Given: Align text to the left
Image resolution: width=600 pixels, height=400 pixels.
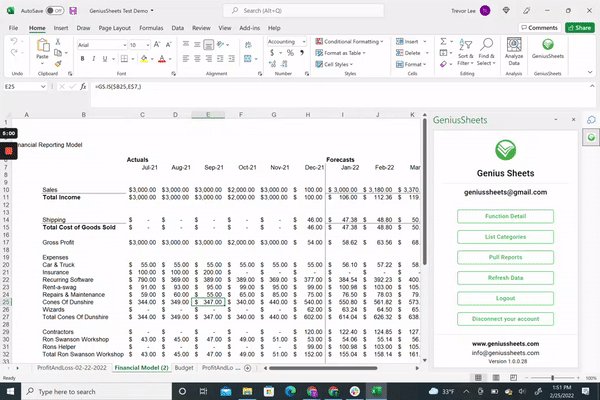Looking at the screenshot, I should 186,59.
